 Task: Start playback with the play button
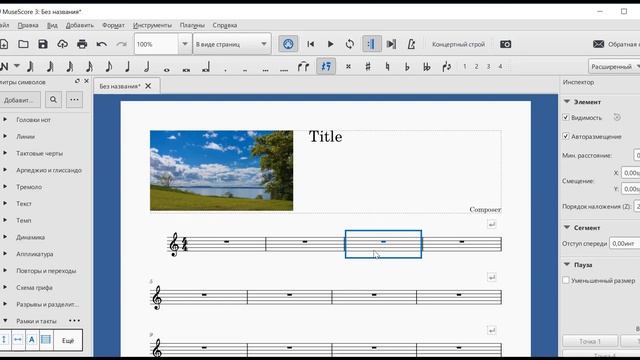coord(330,44)
